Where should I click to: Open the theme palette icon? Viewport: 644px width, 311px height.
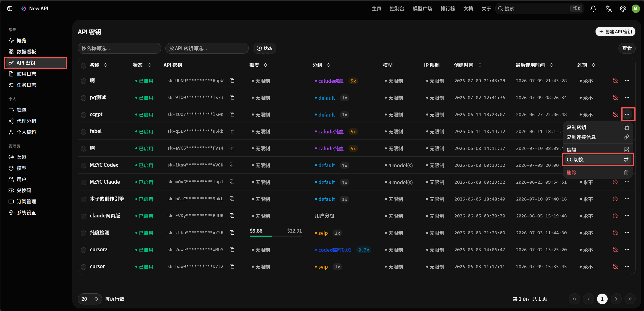(x=623, y=9)
